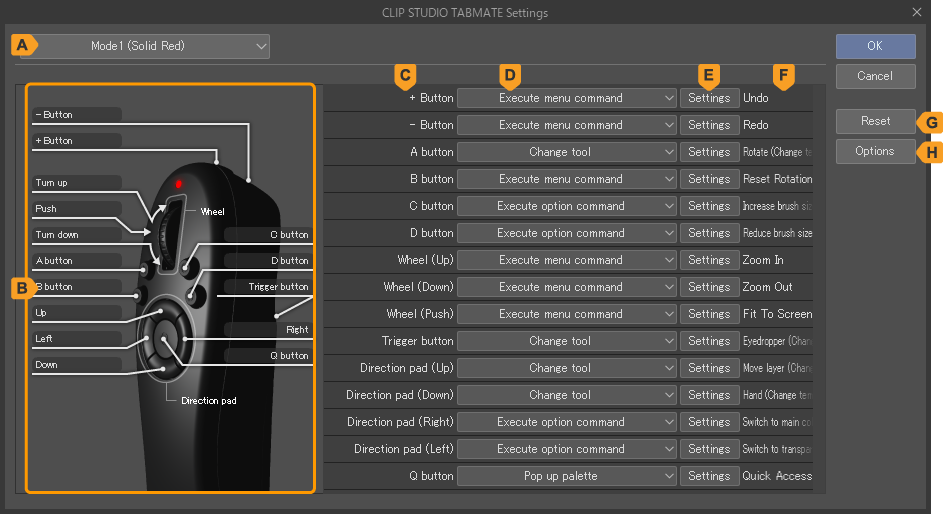Click Settings for the Wheel (Down) row
952x516 pixels.
[x=709, y=287]
